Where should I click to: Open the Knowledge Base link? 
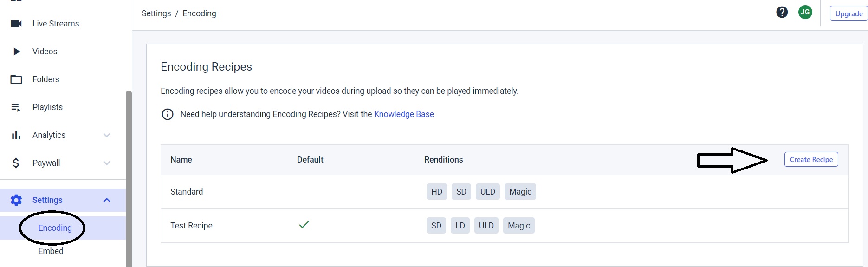[404, 114]
